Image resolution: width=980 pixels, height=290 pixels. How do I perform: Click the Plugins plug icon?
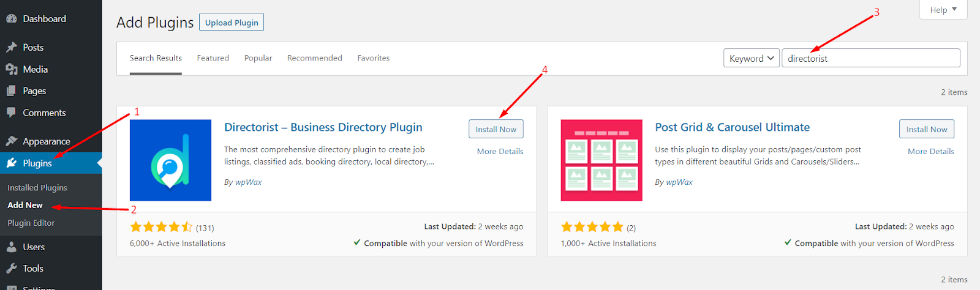click(12, 163)
